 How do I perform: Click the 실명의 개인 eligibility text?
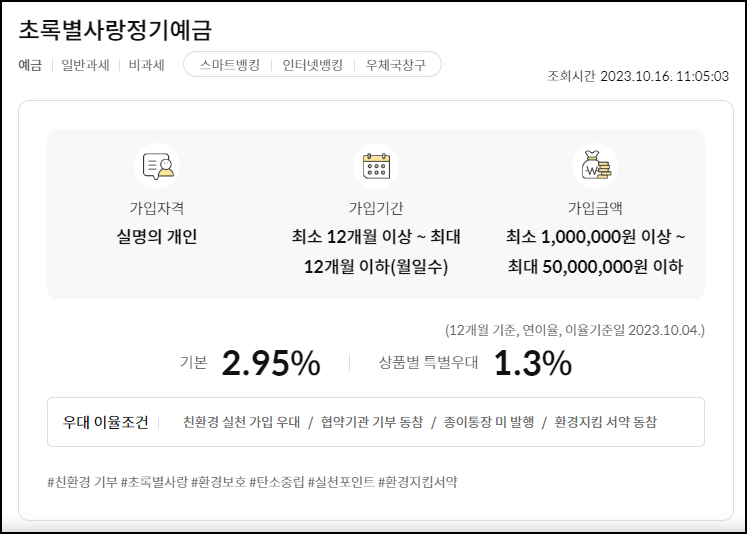point(157,236)
